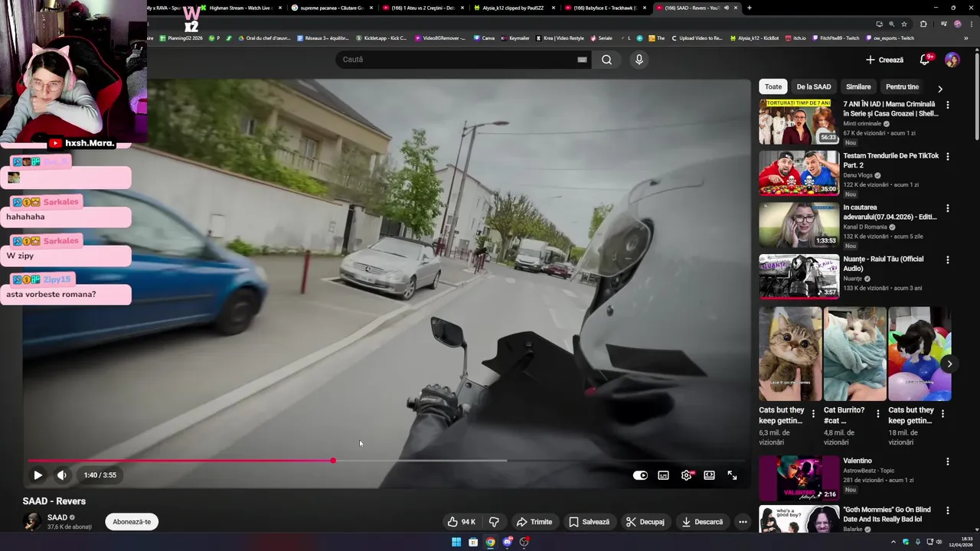Share the video via Trimite

tap(534, 522)
